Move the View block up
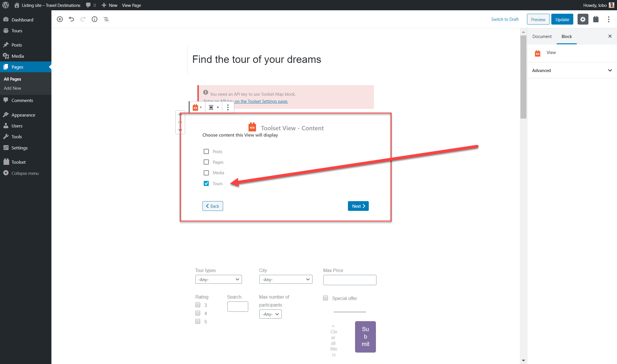Screen dimensions: 617x364 (180, 114)
